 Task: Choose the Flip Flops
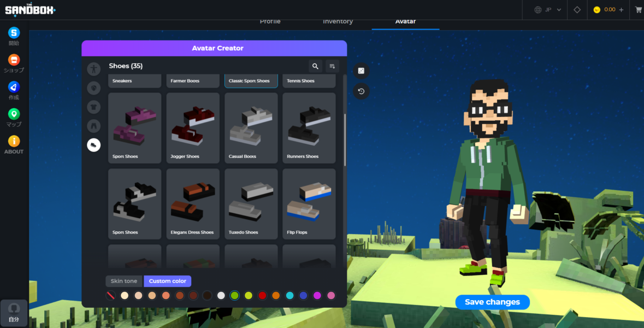coord(309,204)
